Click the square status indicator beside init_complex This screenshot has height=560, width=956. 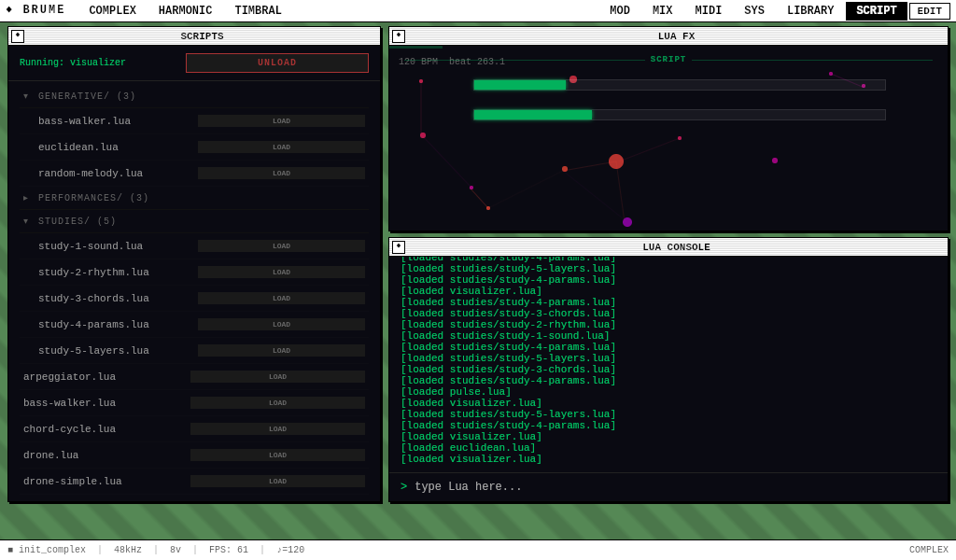pos(8,549)
